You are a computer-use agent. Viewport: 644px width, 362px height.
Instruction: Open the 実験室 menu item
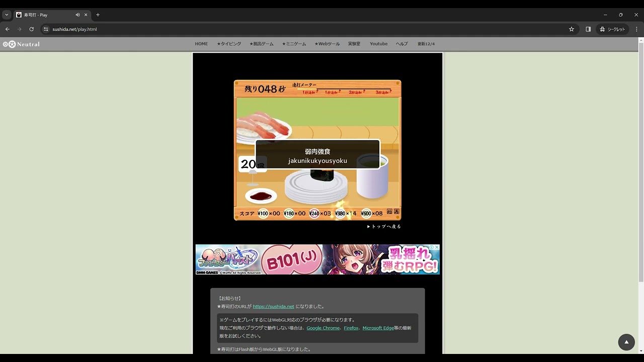pyautogui.click(x=354, y=44)
